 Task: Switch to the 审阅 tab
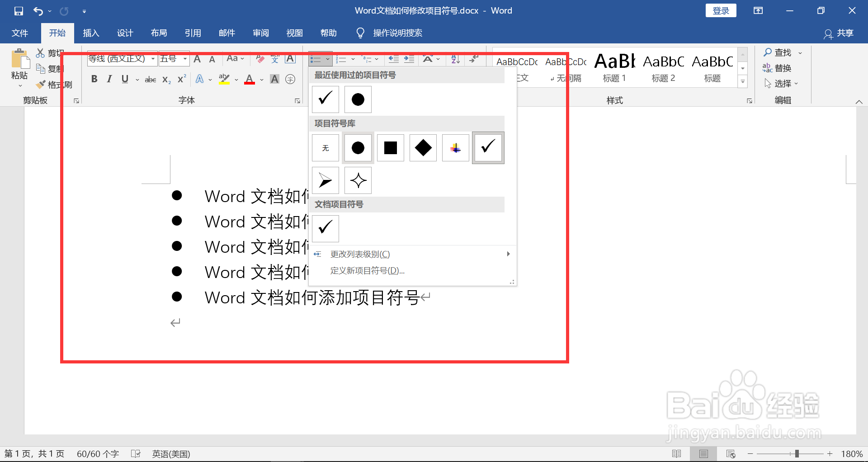(260, 33)
